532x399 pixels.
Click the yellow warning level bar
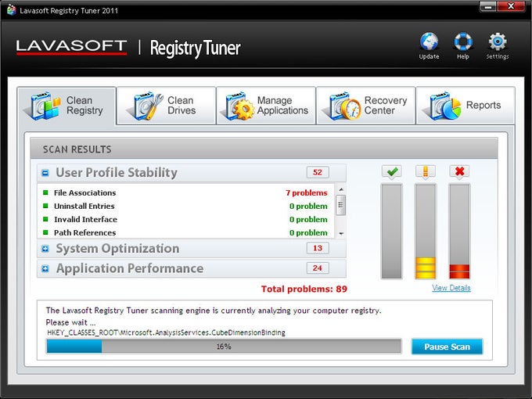pyautogui.click(x=426, y=232)
